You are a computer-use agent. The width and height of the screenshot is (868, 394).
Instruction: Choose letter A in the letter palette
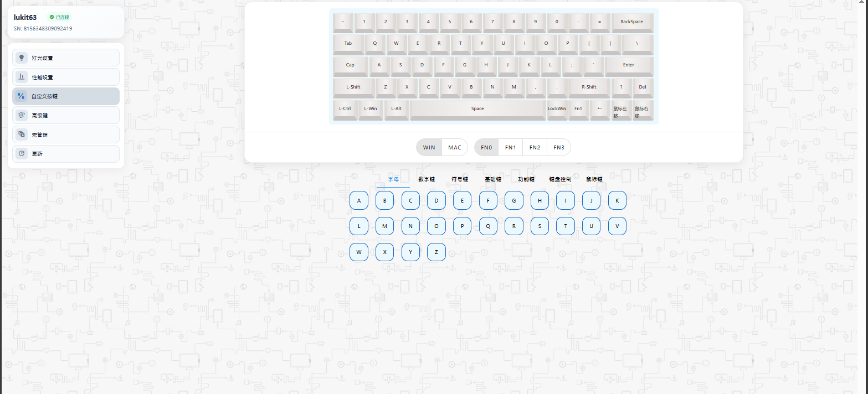[359, 200]
